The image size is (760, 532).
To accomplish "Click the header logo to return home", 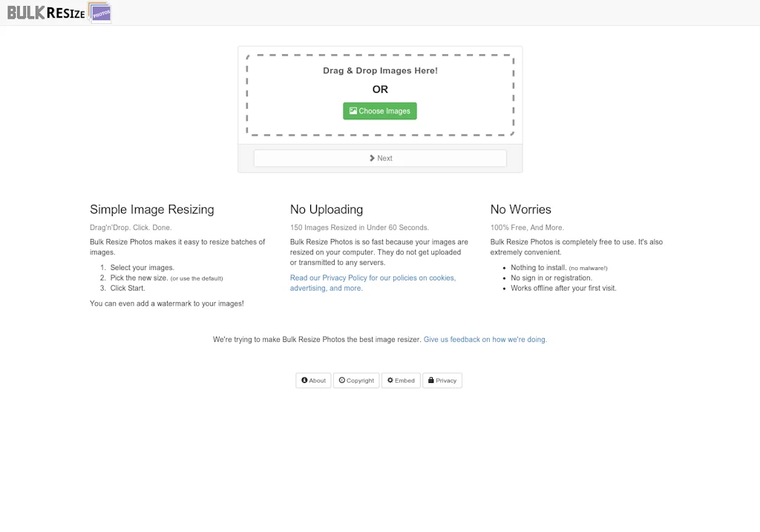I will pyautogui.click(x=59, y=12).
